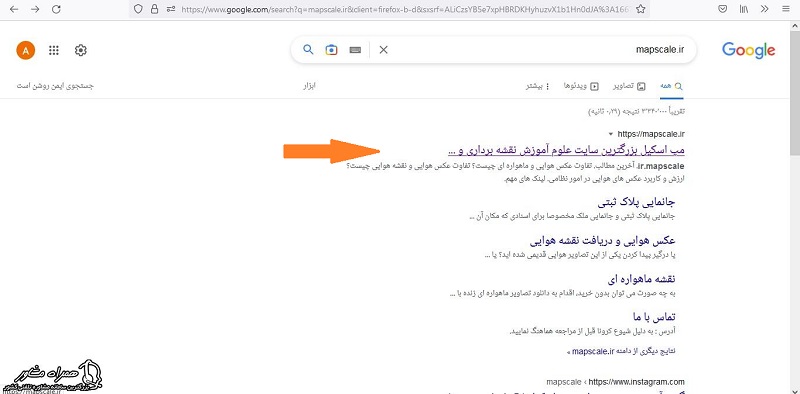This screenshot has height=394, width=800.
Task: View site security padlock info
Action: point(154,9)
